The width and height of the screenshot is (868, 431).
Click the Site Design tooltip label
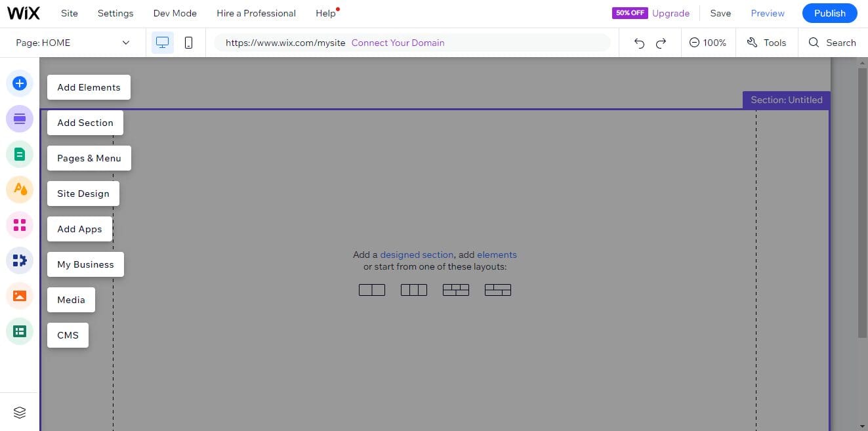pos(83,194)
